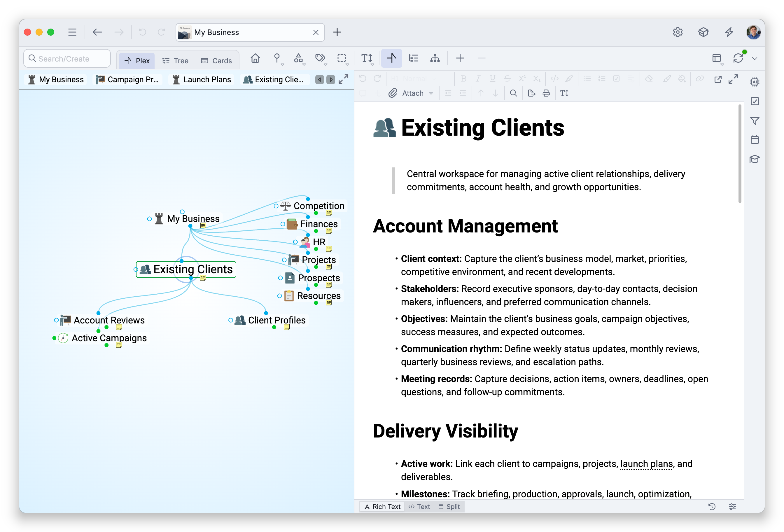This screenshot has height=532, width=784.
Task: Switch notes editor to Text mode
Action: coord(419,506)
